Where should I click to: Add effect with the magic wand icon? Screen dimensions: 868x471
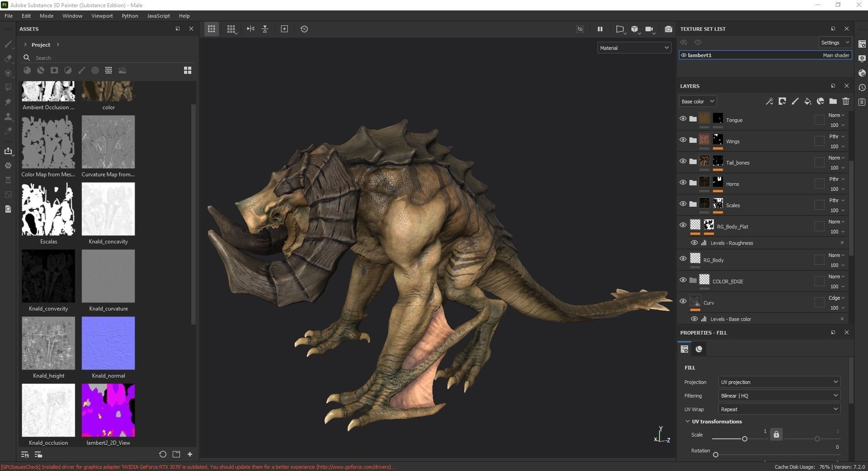click(x=770, y=102)
